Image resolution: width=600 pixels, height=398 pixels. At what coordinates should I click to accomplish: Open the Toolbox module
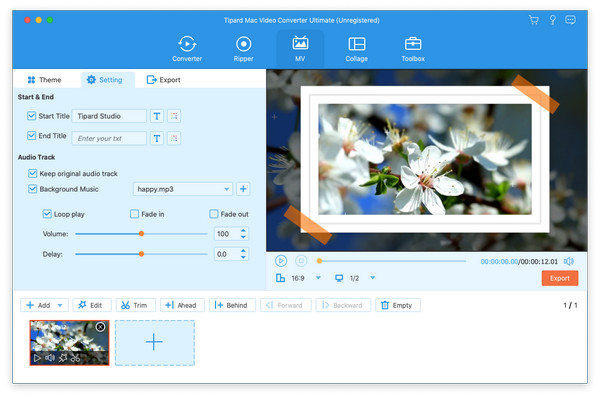pos(413,49)
